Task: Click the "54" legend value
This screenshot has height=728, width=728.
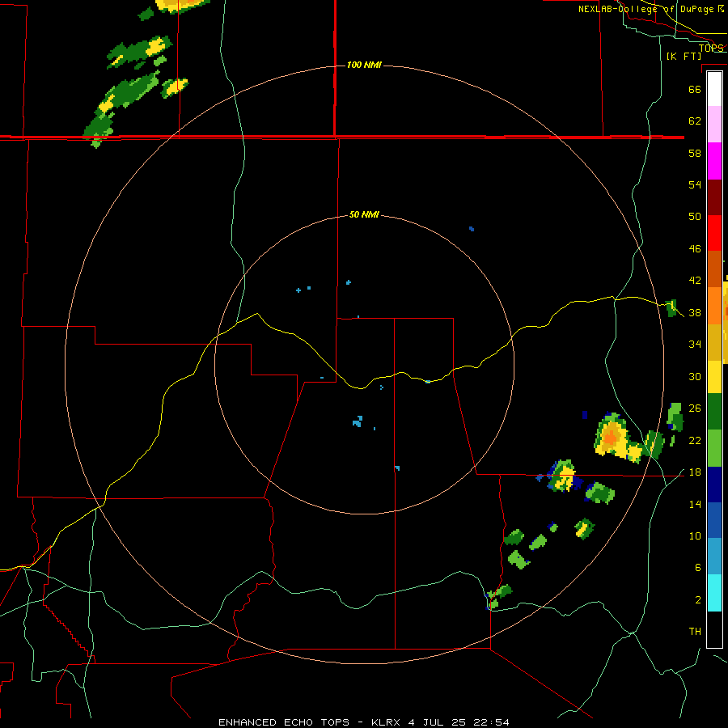Action: click(x=695, y=184)
